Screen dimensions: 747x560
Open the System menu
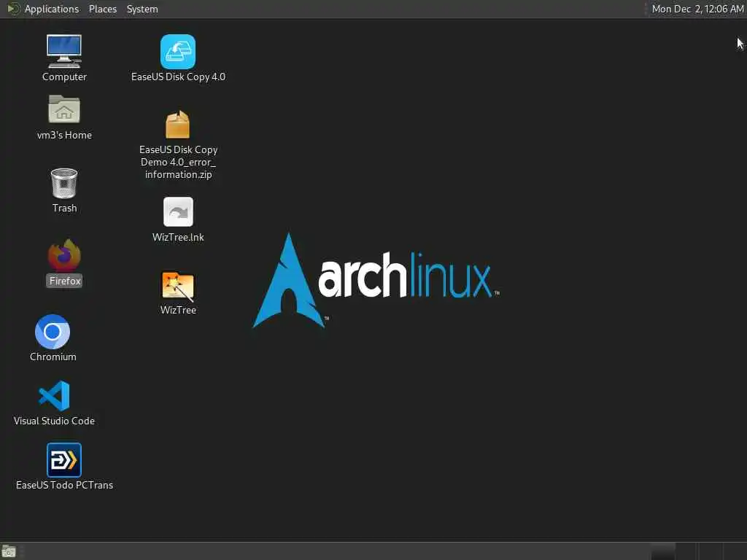[x=142, y=9]
